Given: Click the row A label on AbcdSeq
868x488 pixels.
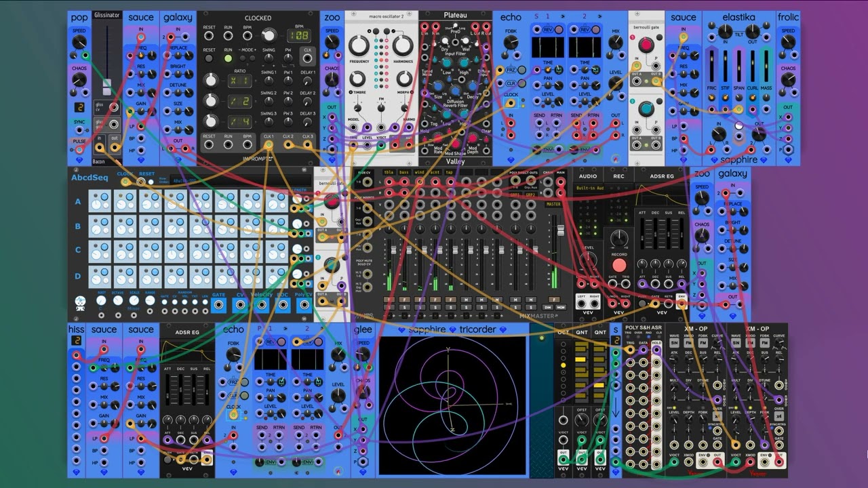Looking at the screenshot, I should coord(78,201).
